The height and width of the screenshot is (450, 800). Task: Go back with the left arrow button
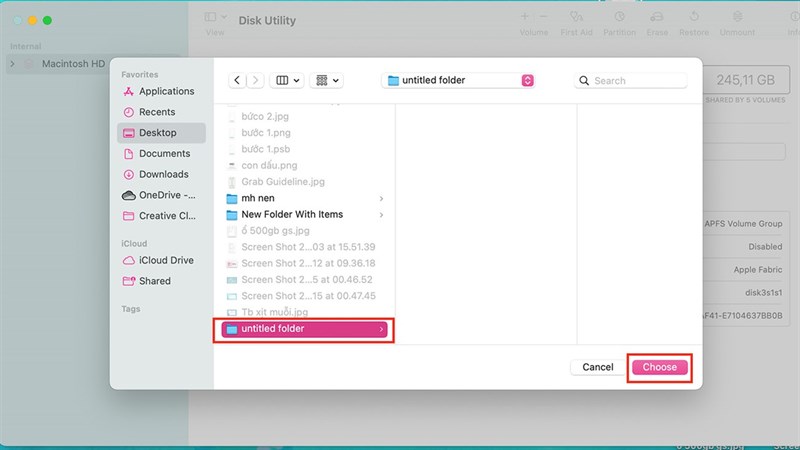coord(237,81)
